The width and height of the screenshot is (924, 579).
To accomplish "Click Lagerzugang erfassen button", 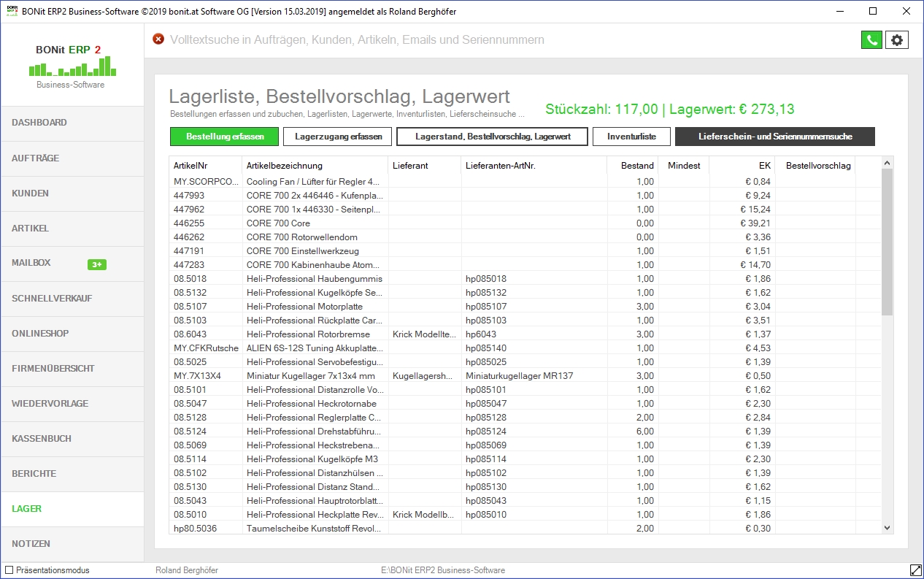I will click(x=338, y=137).
